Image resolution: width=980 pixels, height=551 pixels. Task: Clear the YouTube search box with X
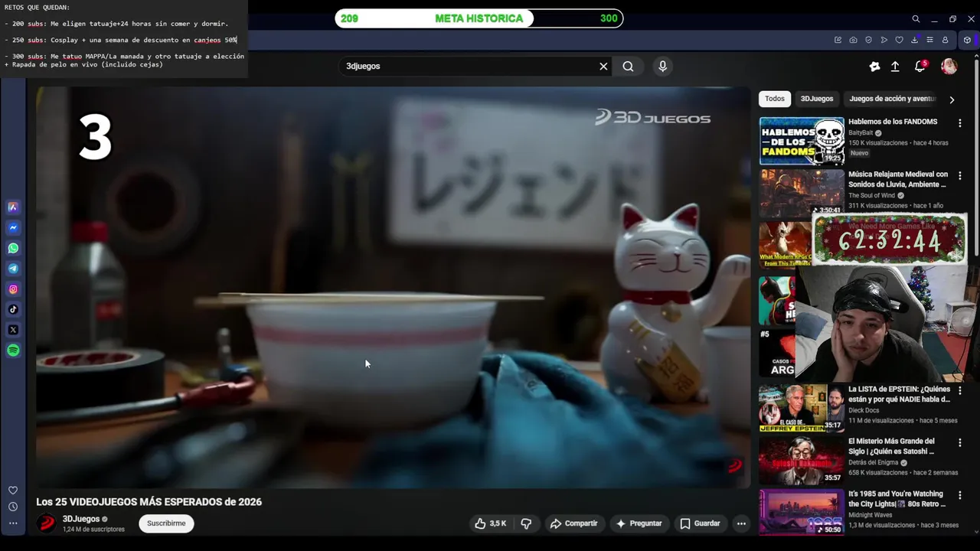click(x=603, y=67)
